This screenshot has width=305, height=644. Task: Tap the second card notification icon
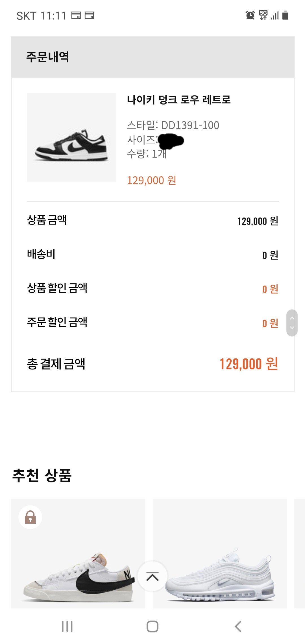pyautogui.click(x=89, y=15)
